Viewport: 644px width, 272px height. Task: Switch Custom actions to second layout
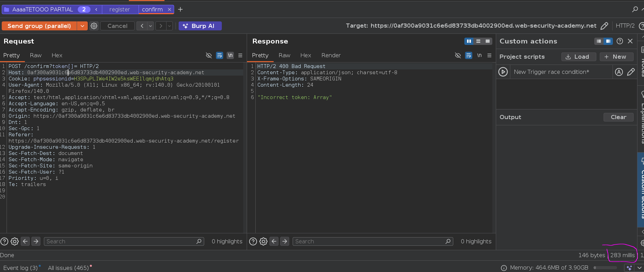point(608,41)
